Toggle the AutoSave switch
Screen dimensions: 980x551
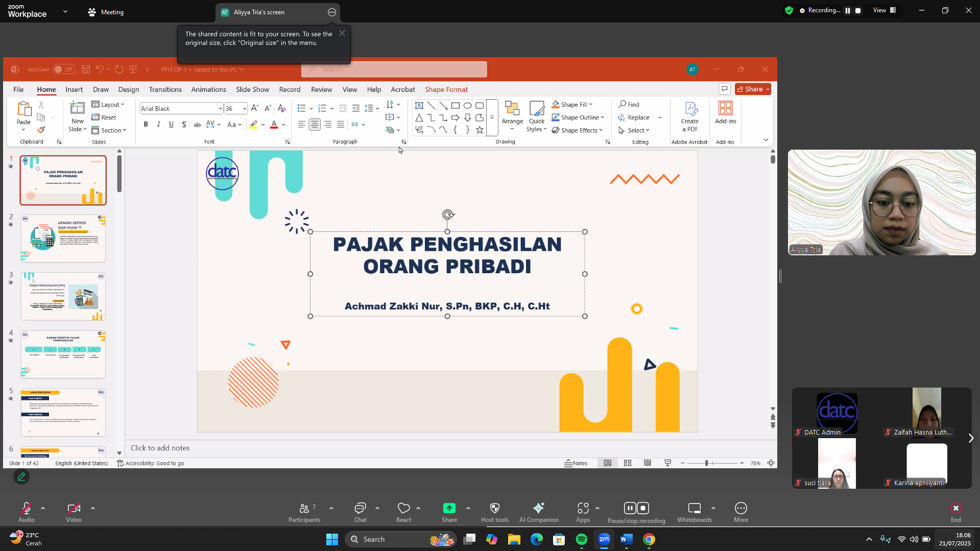(64, 69)
